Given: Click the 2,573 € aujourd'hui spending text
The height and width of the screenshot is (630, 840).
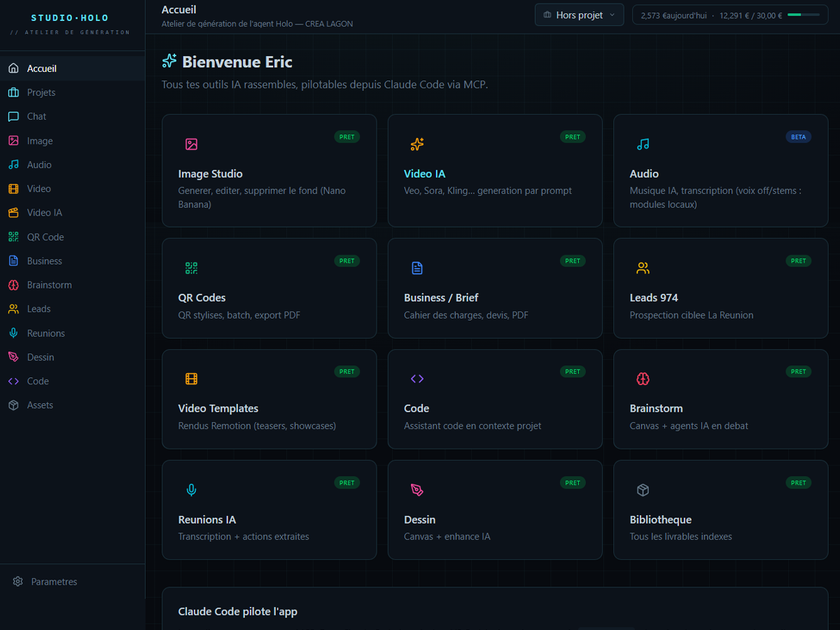Looking at the screenshot, I should pyautogui.click(x=673, y=15).
